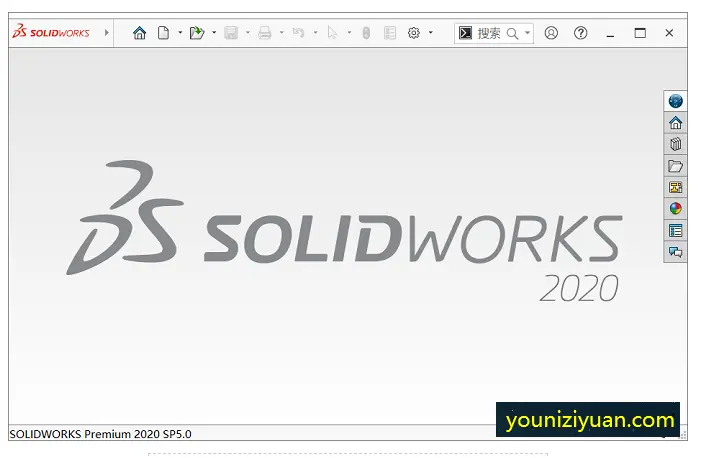The height and width of the screenshot is (458, 709).
Task: Expand dropdown arrow next to Open
Action: click(214, 33)
